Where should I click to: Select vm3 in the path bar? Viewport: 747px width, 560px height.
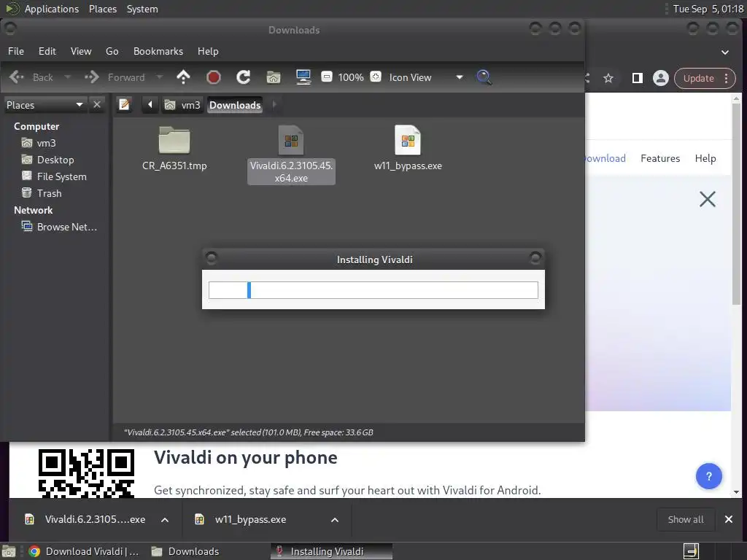pyautogui.click(x=182, y=105)
